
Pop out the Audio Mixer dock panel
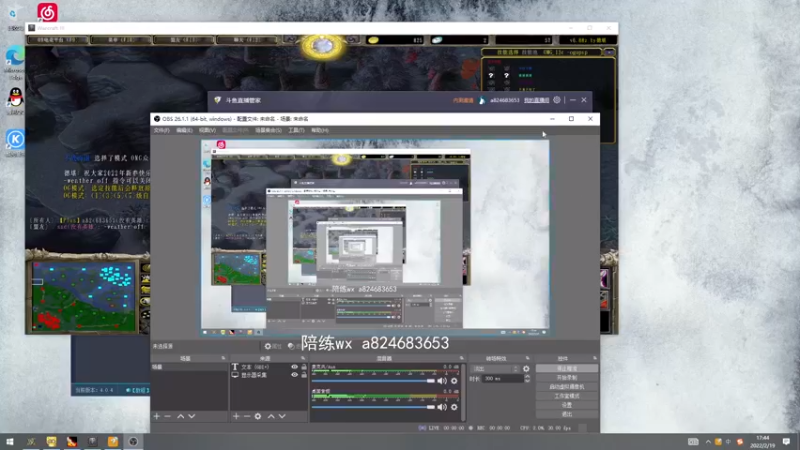(461, 358)
